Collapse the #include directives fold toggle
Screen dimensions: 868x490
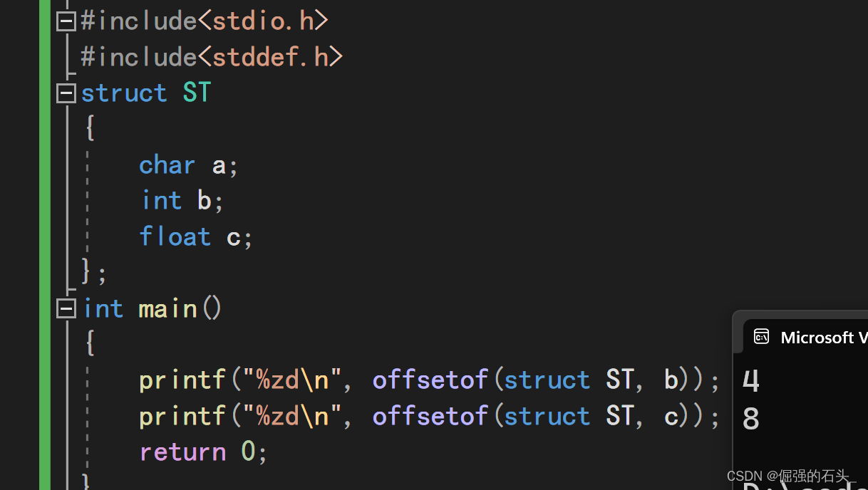pyautogui.click(x=66, y=21)
